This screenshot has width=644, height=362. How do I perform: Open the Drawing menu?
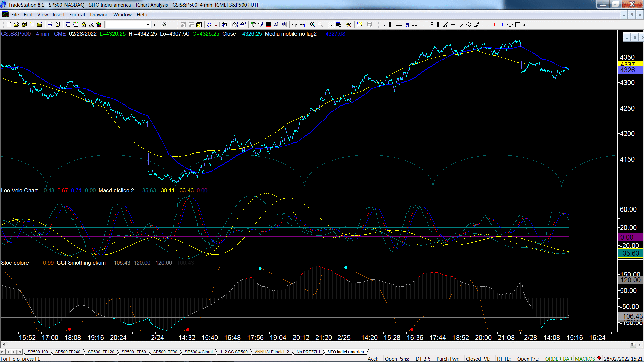point(99,15)
